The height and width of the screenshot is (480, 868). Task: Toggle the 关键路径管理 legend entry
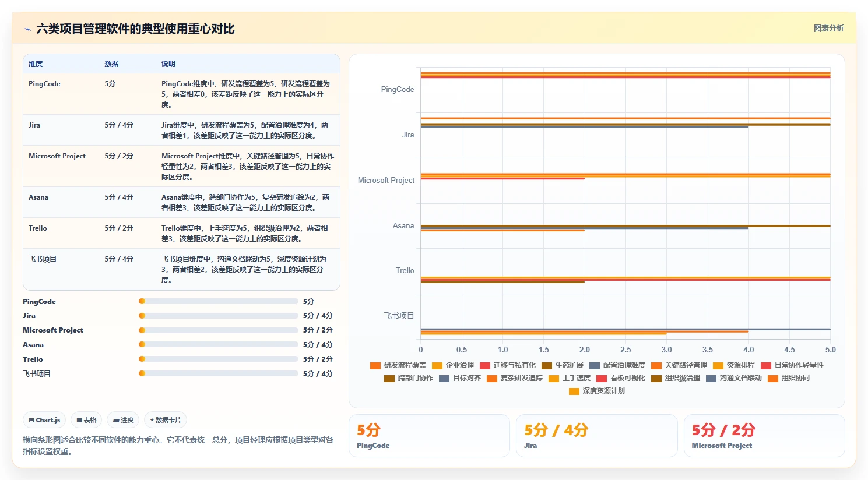point(679,365)
